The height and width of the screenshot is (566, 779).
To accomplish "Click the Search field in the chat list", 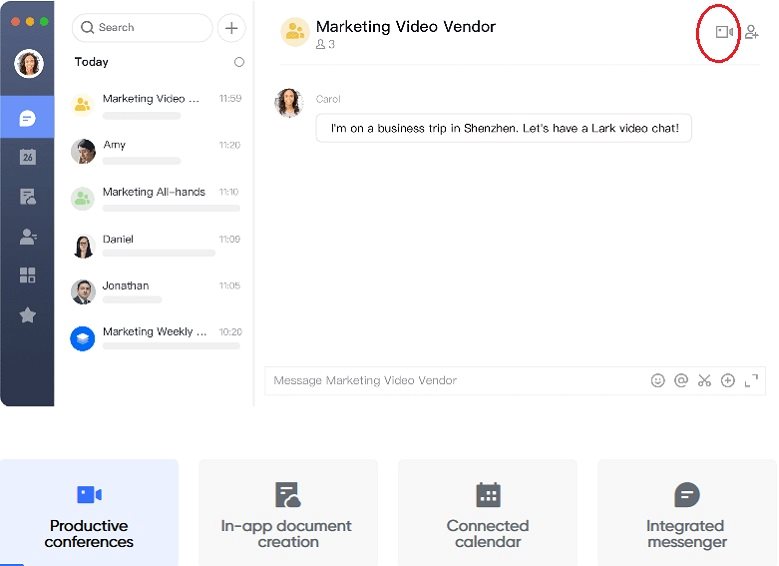I will tap(142, 28).
